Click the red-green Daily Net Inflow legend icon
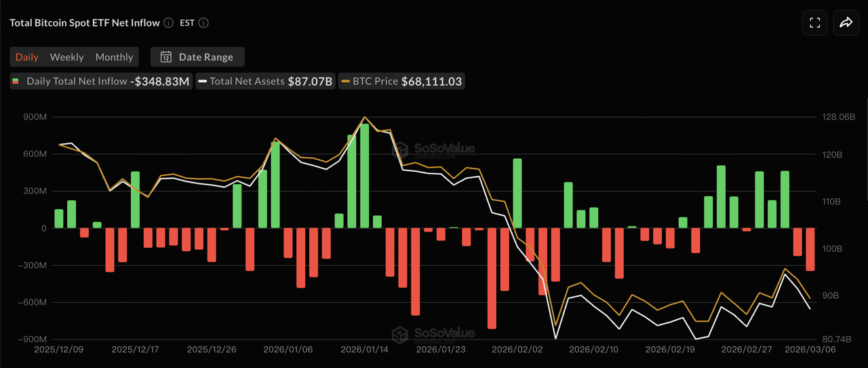 click(16, 81)
